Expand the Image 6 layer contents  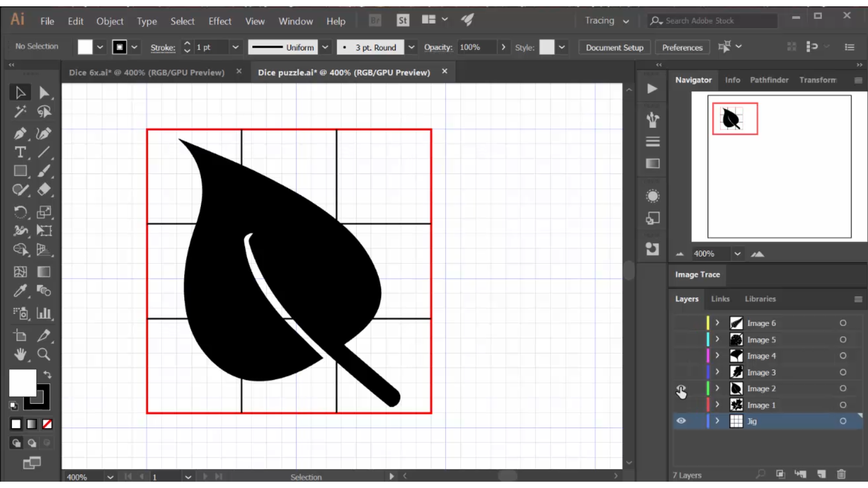pyautogui.click(x=717, y=323)
